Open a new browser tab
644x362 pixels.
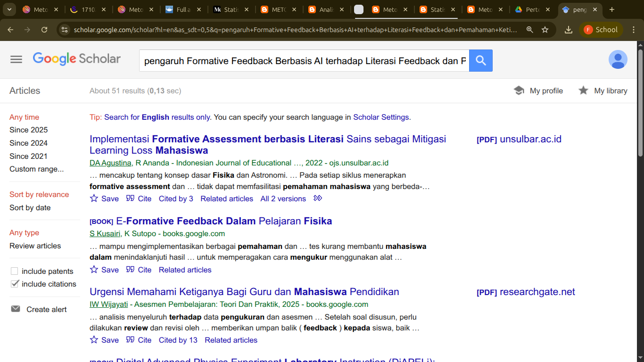[612, 9]
